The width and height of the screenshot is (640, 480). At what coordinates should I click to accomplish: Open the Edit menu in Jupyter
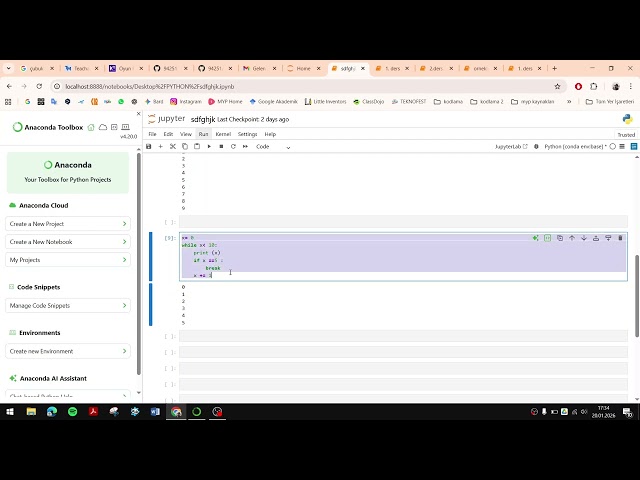click(x=168, y=134)
